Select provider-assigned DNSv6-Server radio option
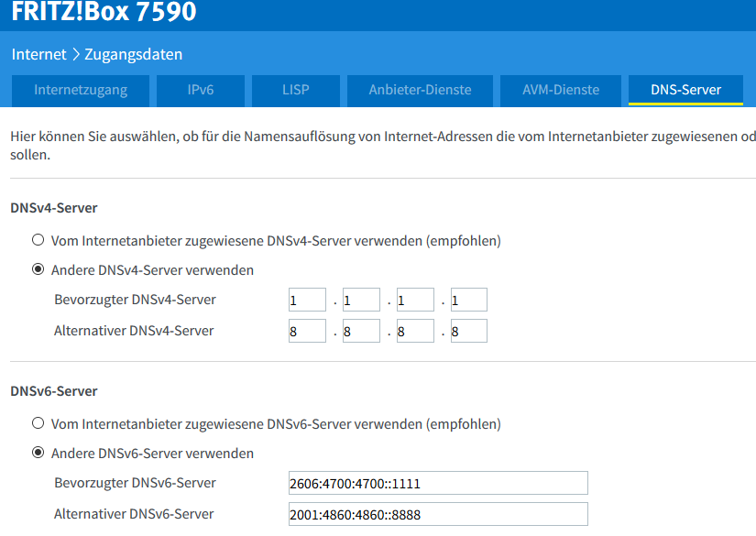The width and height of the screenshot is (756, 536). click(38, 423)
